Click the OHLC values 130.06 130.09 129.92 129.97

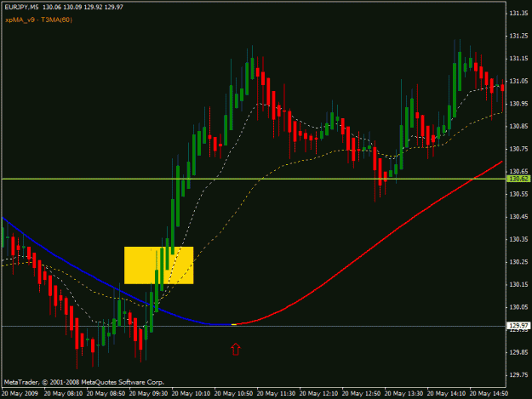[83, 7]
